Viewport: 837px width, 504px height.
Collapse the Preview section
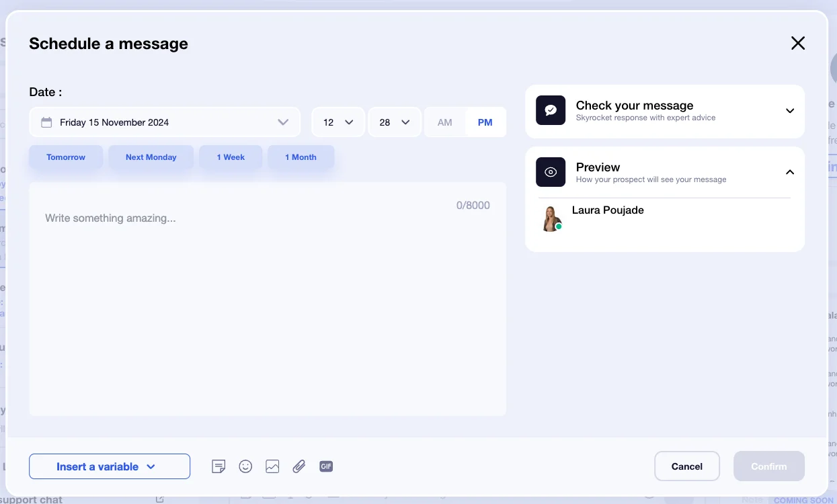point(790,172)
